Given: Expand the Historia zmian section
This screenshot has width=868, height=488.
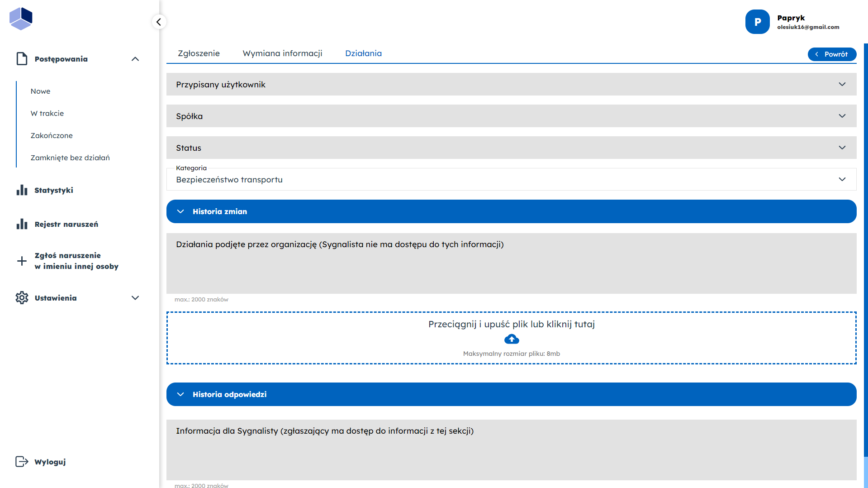Looking at the screenshot, I should (x=511, y=211).
